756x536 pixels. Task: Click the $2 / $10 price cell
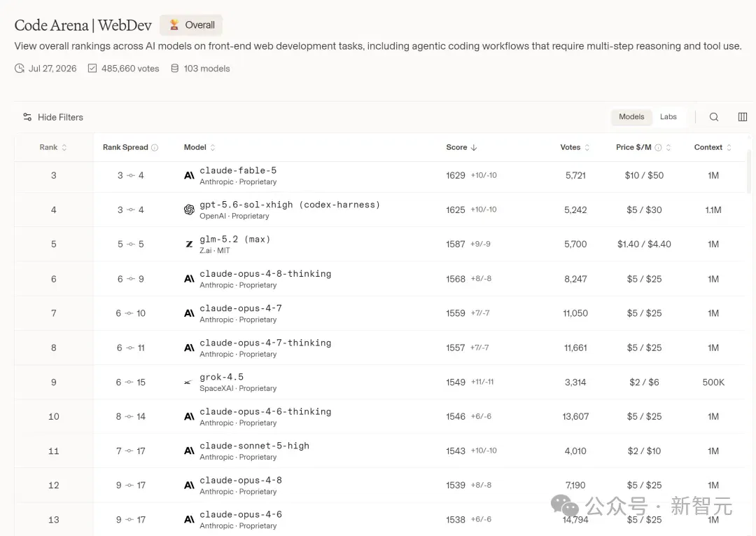(644, 451)
